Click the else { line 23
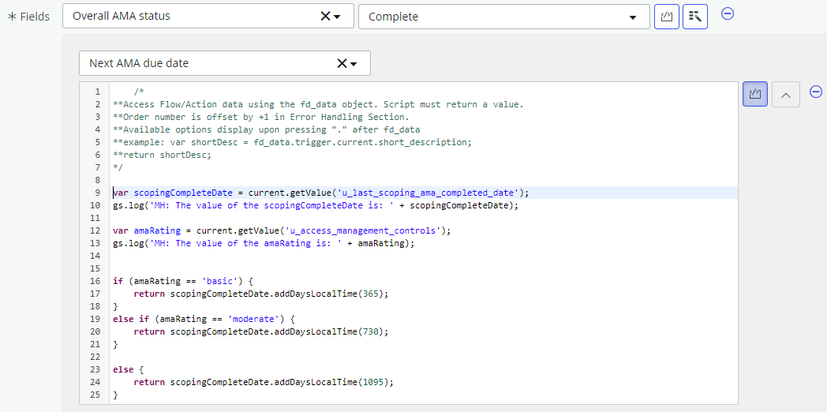 pyautogui.click(x=126, y=370)
